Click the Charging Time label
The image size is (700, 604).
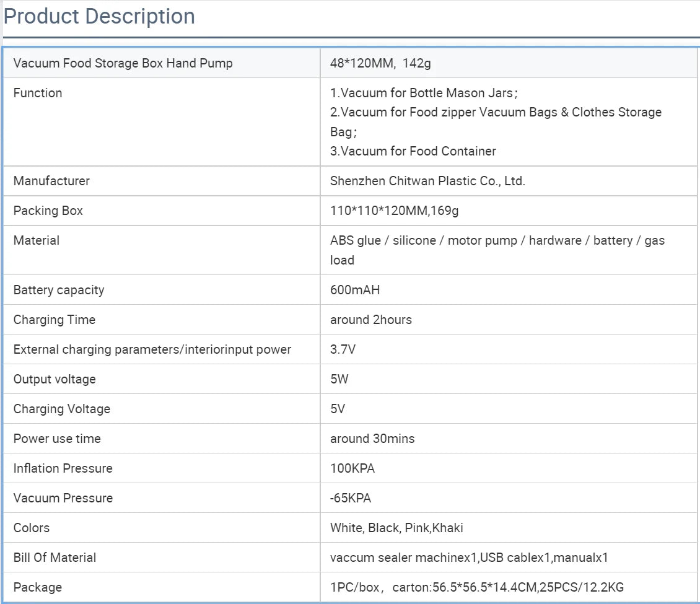(55, 320)
